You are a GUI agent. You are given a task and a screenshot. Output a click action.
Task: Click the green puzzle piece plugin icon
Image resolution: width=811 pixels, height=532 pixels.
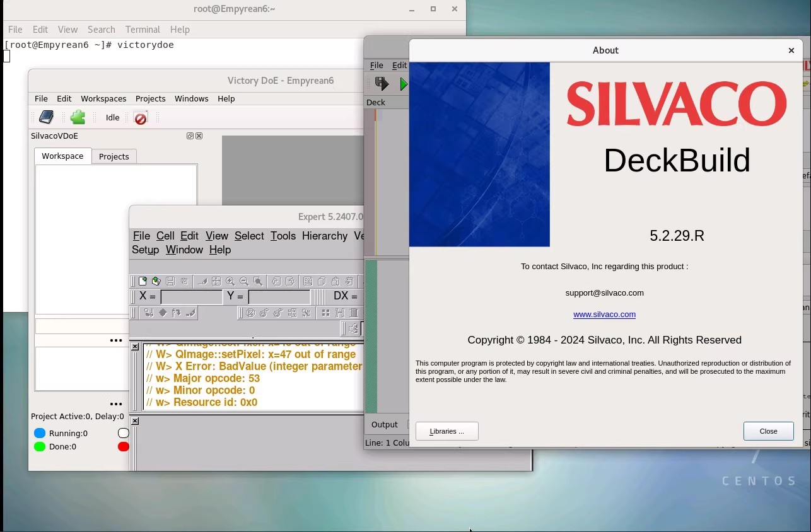point(78,117)
